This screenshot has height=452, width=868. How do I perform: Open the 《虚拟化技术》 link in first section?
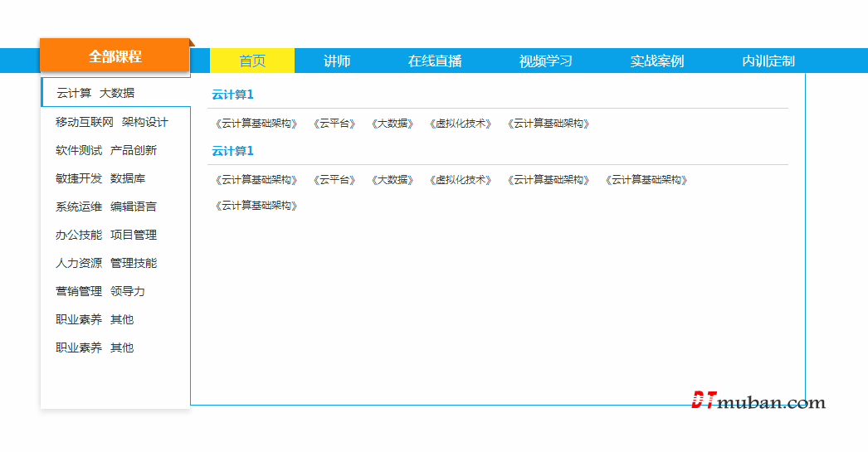coord(461,124)
